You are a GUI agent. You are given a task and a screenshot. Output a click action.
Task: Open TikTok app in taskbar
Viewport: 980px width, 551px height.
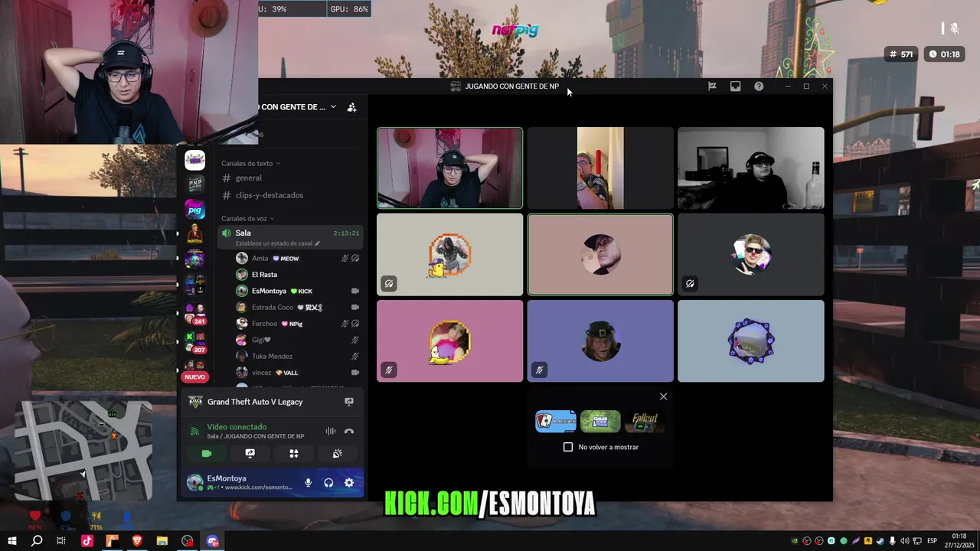coord(87,541)
